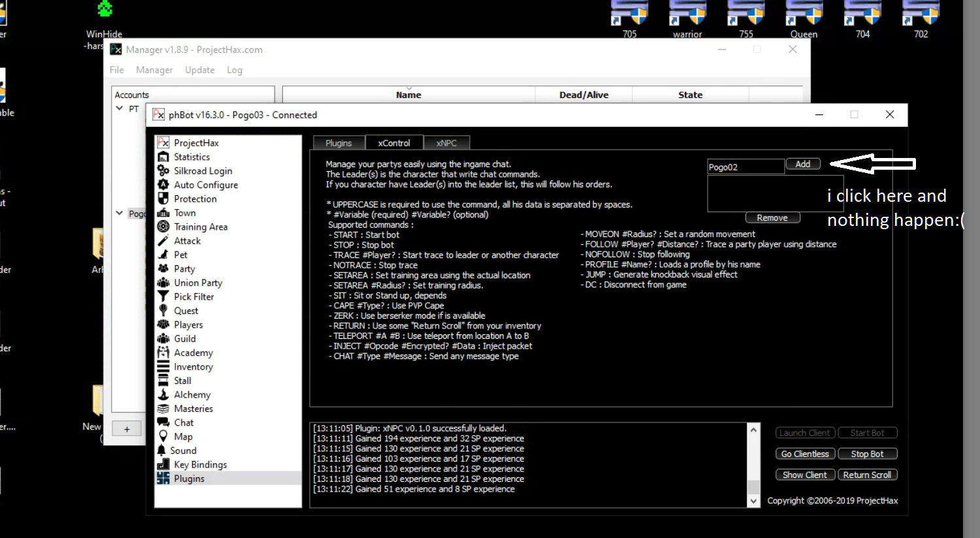Select the Alchemy section
980x538 pixels.
point(192,394)
